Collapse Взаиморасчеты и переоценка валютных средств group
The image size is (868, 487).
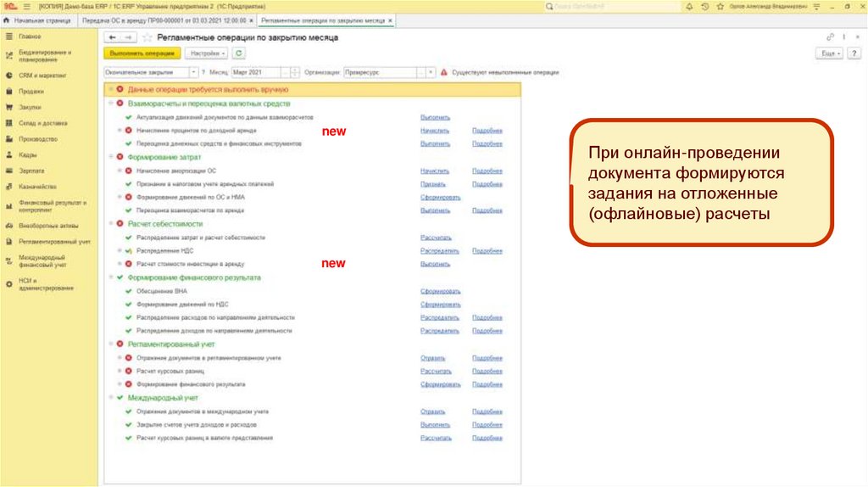pyautogui.click(x=111, y=104)
